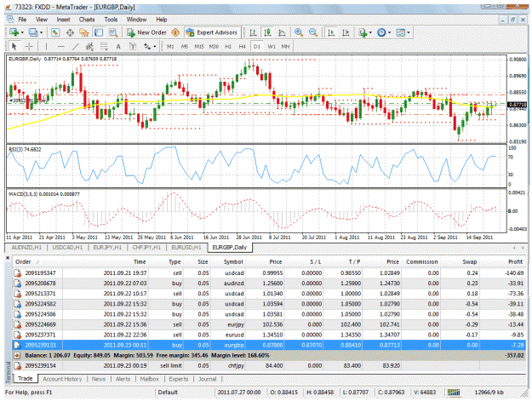Expand the Indicators dropdown arrow
Viewport: 532px width, 401px height.
[x=370, y=33]
